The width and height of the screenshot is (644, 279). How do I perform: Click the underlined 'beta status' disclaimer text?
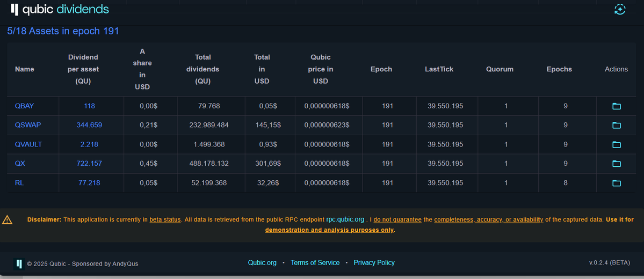[165, 219]
